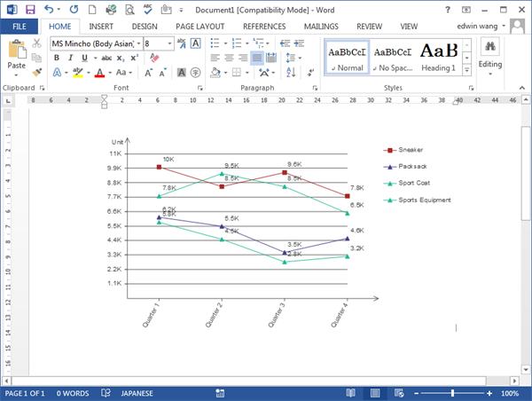This screenshot has width=532, height=401.
Task: Switch to the INSERT ribbon tab
Action: 100,27
